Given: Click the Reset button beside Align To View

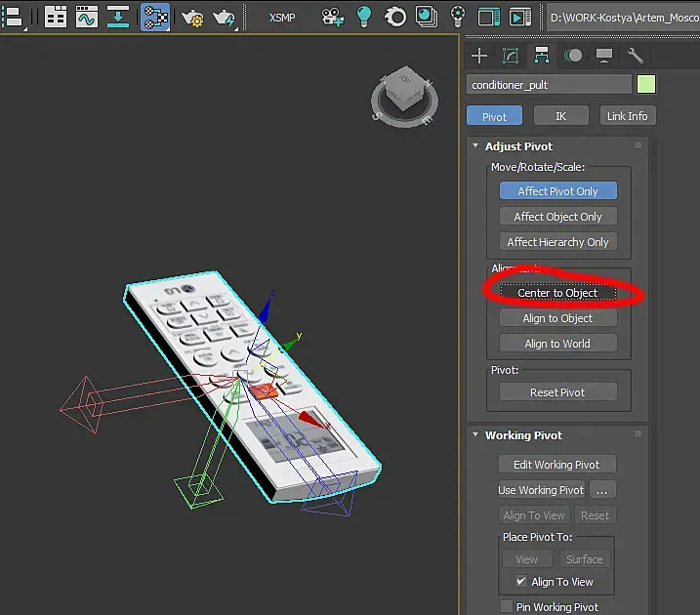Looking at the screenshot, I should coord(596,515).
